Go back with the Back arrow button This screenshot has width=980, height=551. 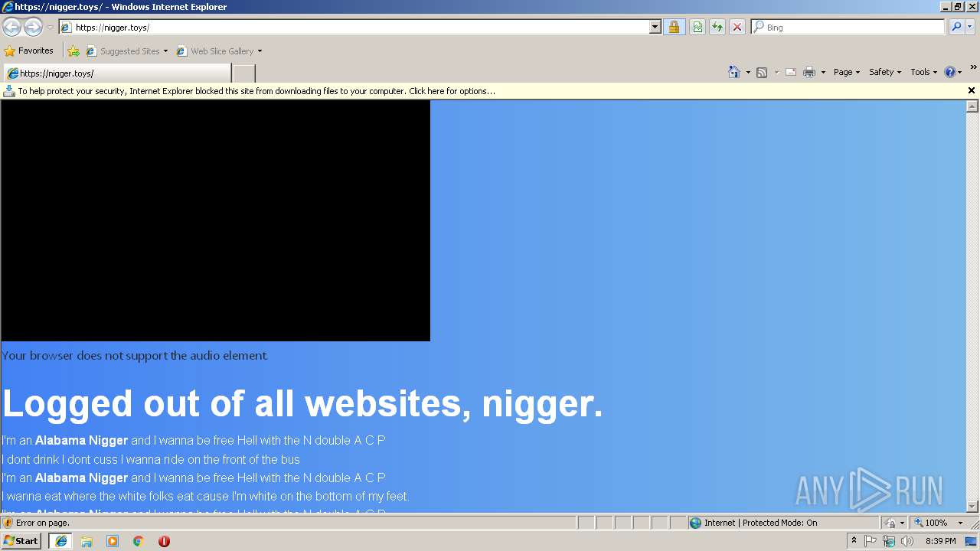coord(11,28)
